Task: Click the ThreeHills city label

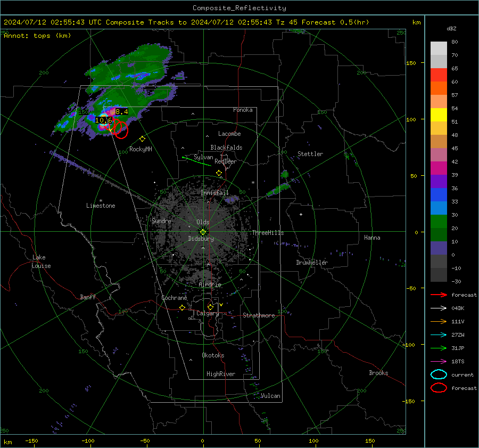Action: (x=268, y=233)
